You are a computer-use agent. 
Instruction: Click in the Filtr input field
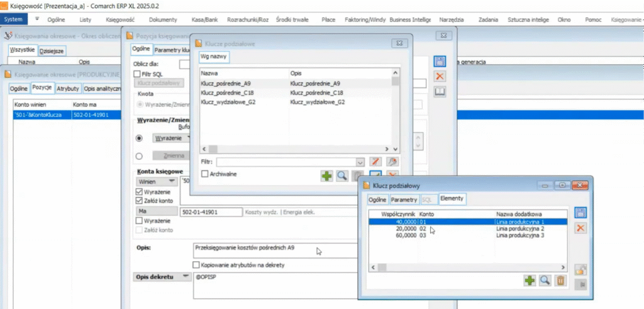click(x=286, y=162)
